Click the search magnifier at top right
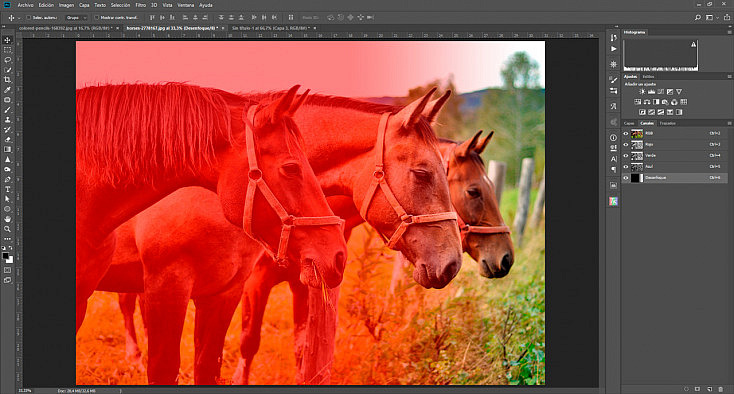Viewport: 734px width, 394px height. coord(697,17)
